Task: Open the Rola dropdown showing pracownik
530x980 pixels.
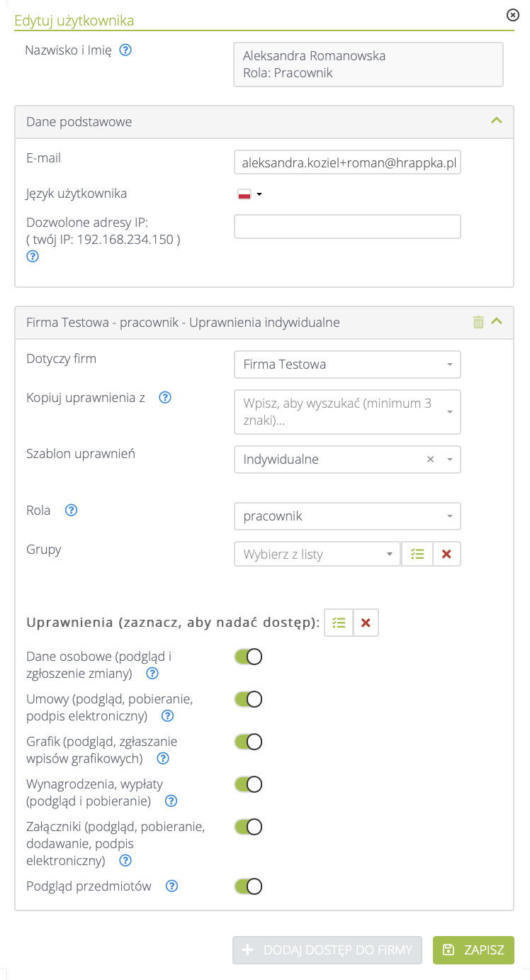Action: [347, 516]
